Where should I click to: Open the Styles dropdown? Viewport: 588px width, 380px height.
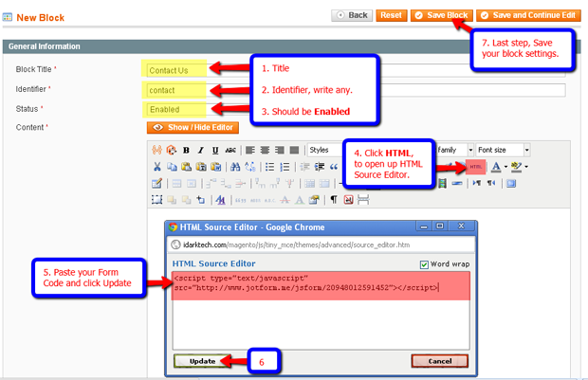pyautogui.click(x=329, y=150)
